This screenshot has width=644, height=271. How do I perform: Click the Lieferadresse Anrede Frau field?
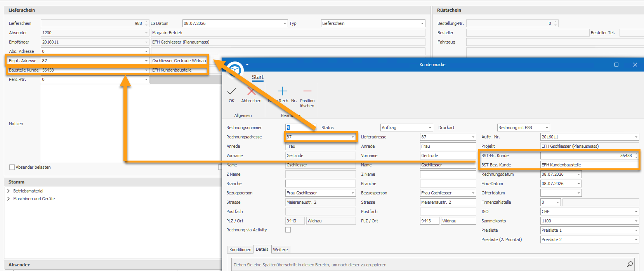448,146
